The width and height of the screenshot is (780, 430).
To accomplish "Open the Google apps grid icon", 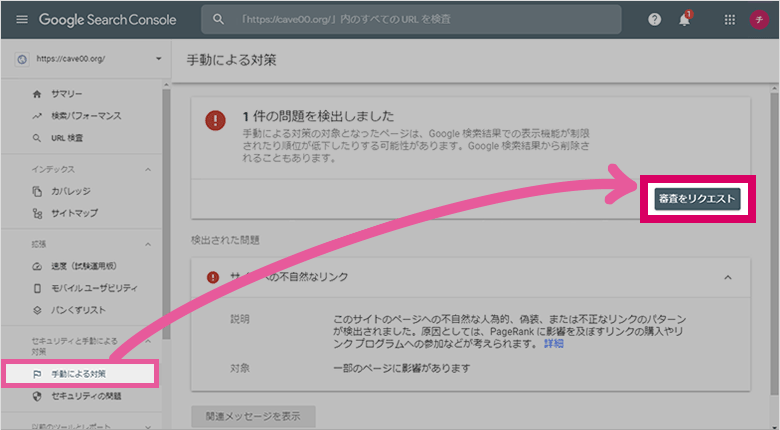I will tap(730, 19).
